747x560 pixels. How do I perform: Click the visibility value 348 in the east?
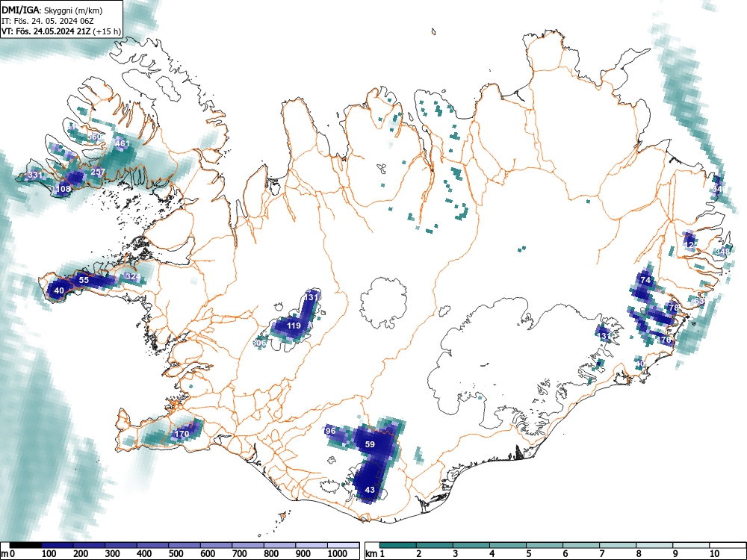722,252
